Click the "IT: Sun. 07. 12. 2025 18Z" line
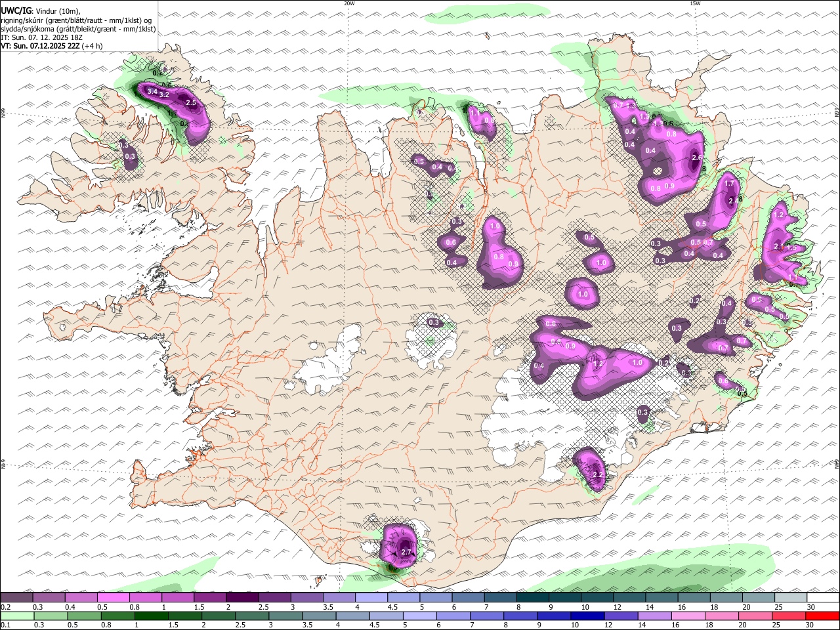Viewport: 840px width, 630px height. click(41, 37)
